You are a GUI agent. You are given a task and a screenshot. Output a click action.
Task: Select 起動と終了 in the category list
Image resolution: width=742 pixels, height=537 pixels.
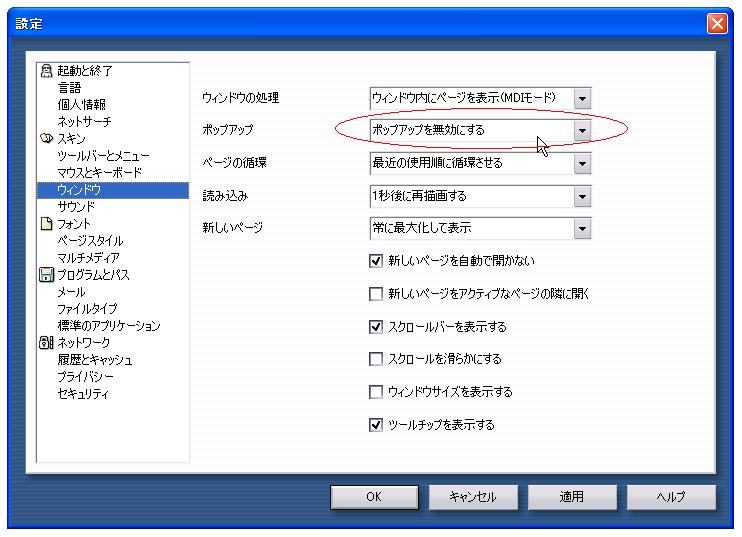pyautogui.click(x=85, y=71)
